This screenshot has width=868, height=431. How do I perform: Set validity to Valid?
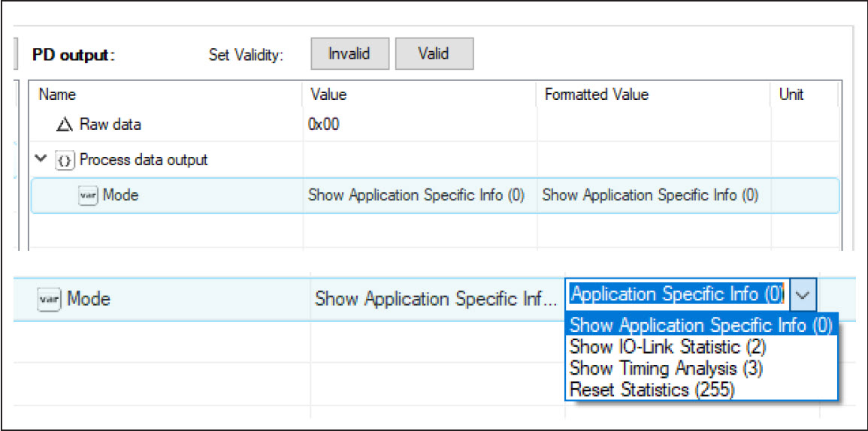[x=434, y=53]
